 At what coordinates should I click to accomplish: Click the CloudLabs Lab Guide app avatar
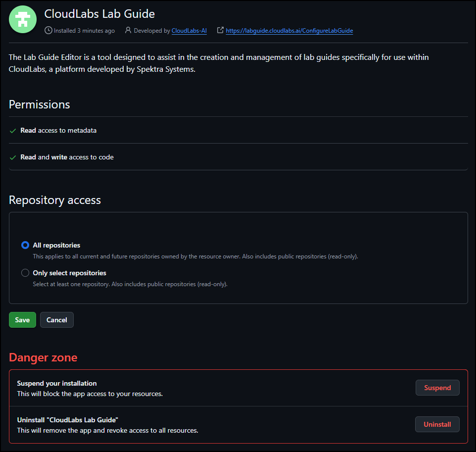coord(23,19)
